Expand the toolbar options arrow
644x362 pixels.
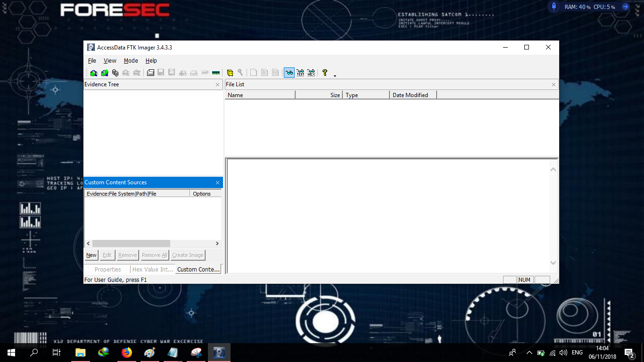[335, 75]
